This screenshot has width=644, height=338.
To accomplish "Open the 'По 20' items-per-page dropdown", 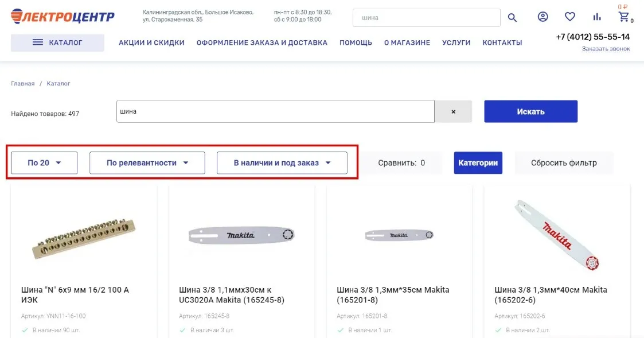I will (x=44, y=162).
